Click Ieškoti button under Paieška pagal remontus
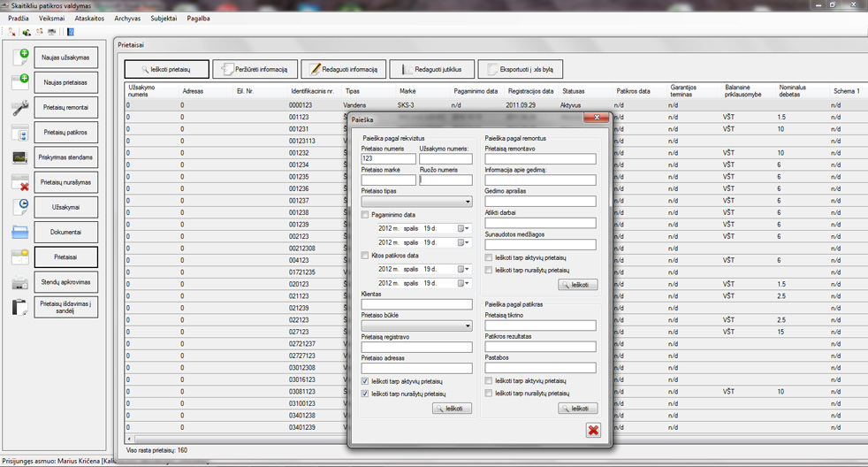The width and height of the screenshot is (868, 467). (578, 285)
